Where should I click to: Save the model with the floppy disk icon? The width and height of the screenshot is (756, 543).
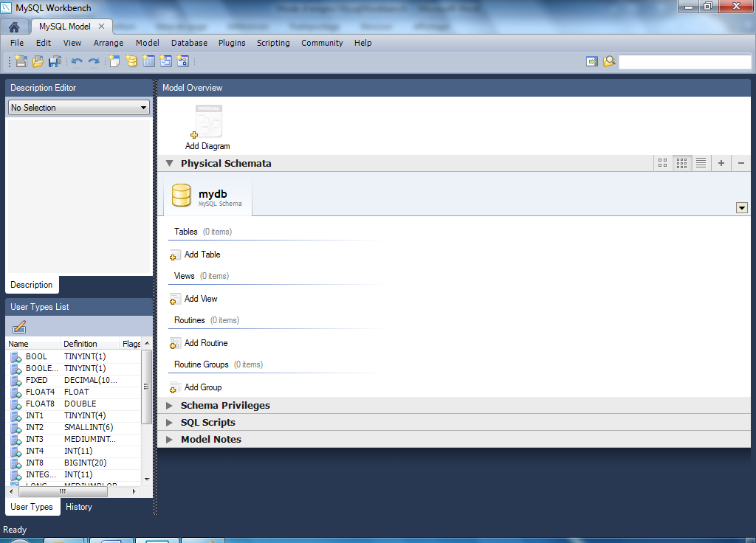(x=55, y=61)
